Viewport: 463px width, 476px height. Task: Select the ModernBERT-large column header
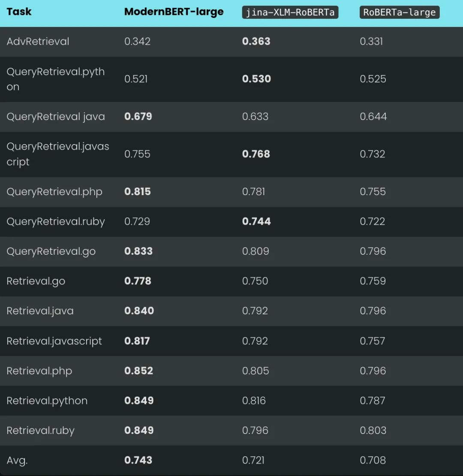pos(174,12)
